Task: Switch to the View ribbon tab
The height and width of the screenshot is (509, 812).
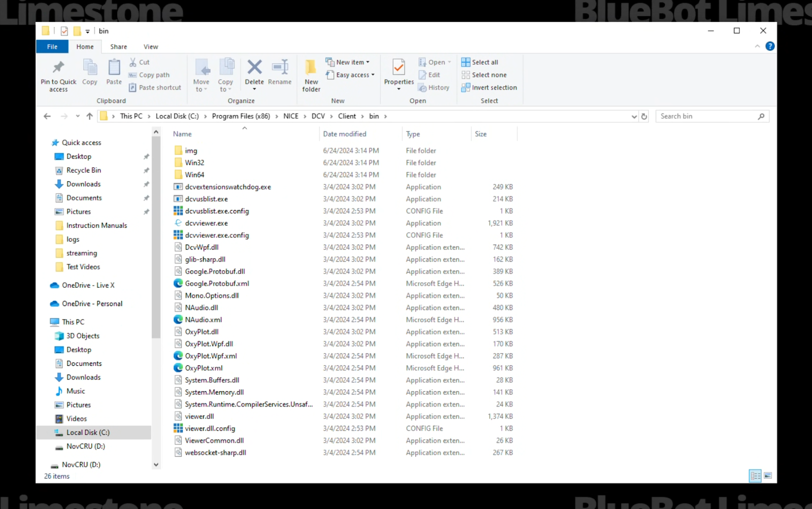Action: click(x=151, y=46)
